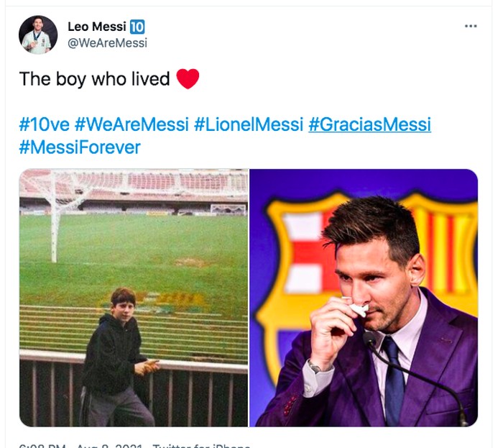Follow the #WeAreMessi hashtag link
The height and width of the screenshot is (448, 503).
pos(131,124)
